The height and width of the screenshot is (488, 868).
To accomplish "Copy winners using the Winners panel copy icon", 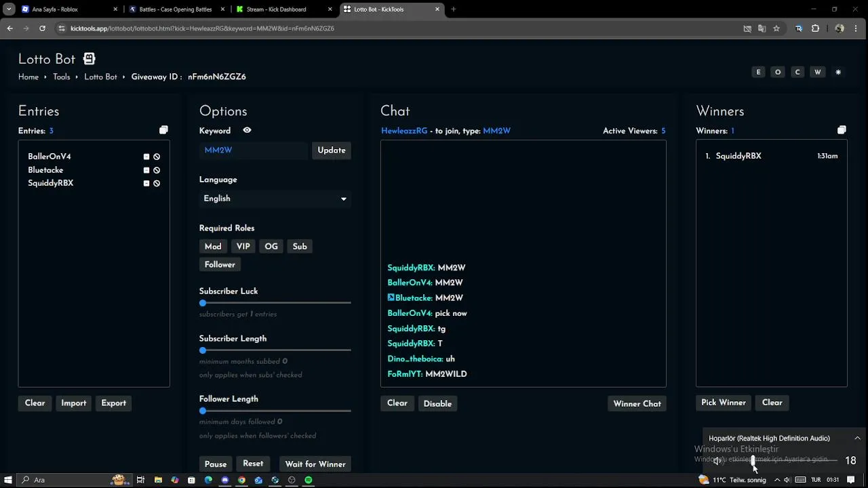I will click(842, 130).
